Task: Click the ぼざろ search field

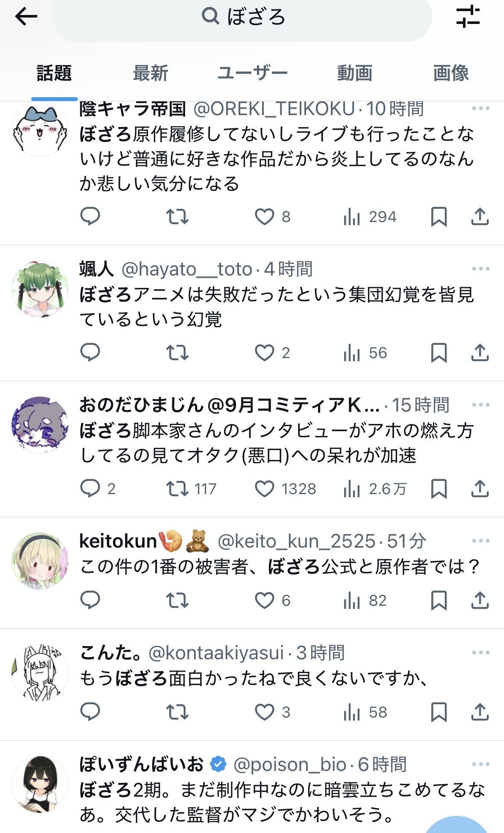Action: 242,18
